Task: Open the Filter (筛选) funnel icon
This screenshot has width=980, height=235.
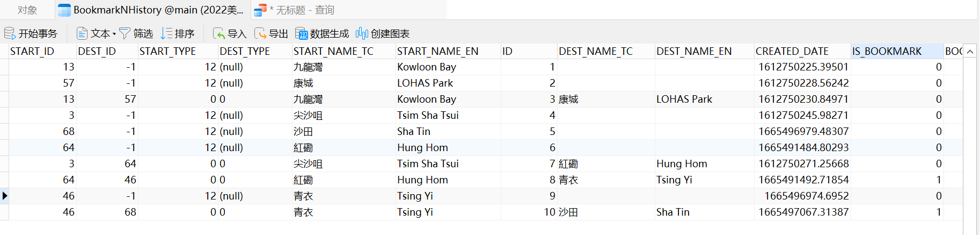Action: 125,34
